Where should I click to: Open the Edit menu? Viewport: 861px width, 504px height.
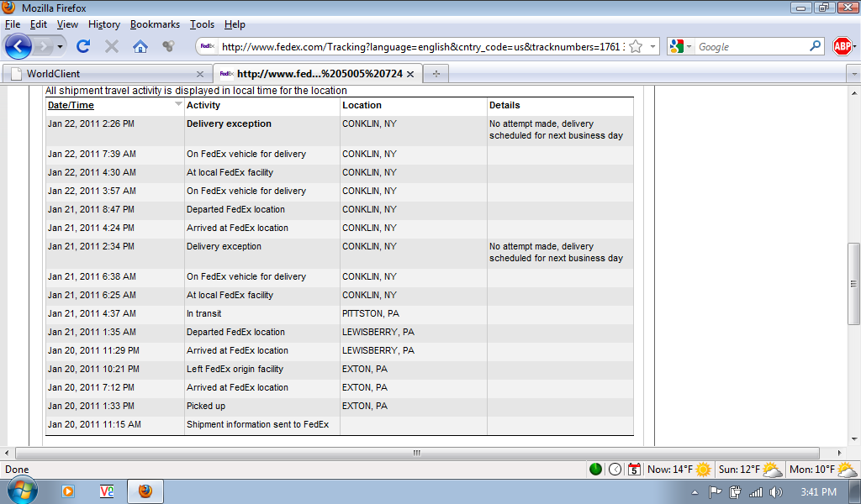pos(39,24)
